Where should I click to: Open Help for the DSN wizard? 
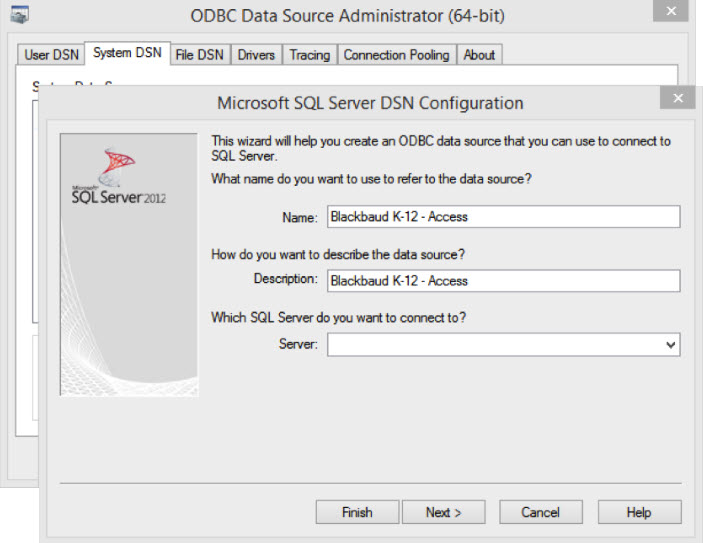pyautogui.click(x=639, y=512)
